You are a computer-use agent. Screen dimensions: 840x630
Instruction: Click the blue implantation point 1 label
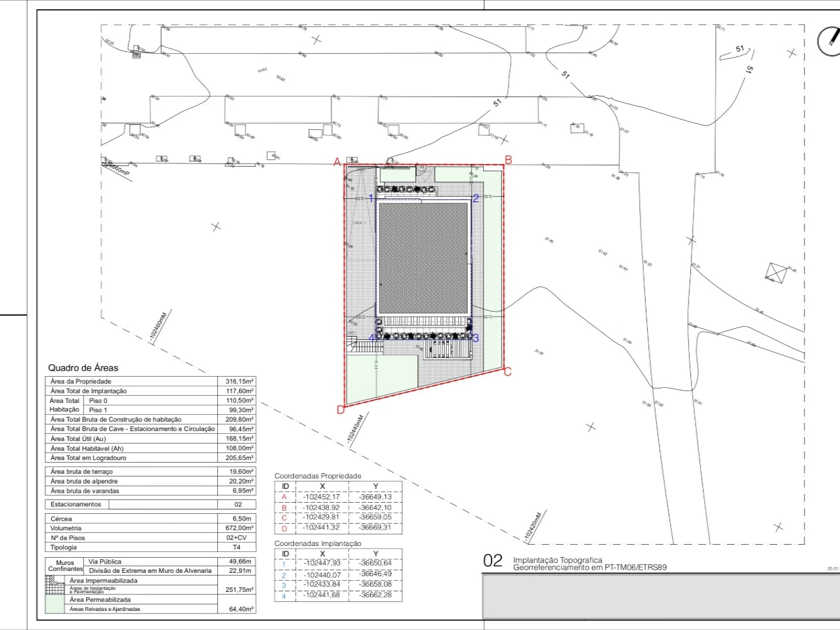coord(371,198)
